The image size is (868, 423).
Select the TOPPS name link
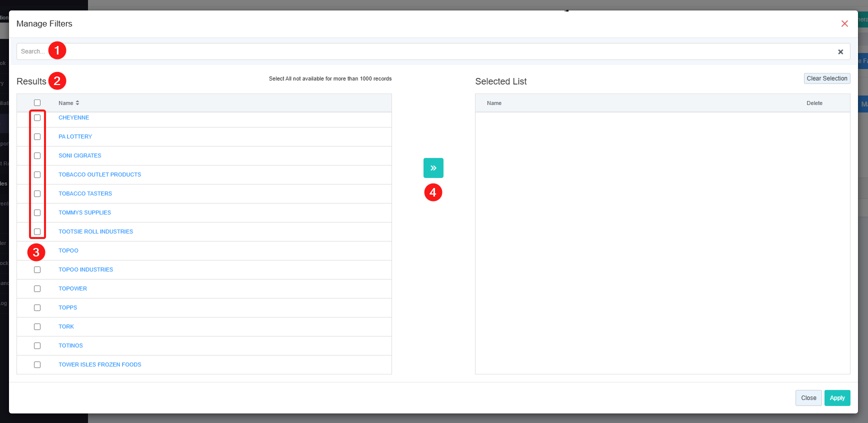[x=68, y=308]
